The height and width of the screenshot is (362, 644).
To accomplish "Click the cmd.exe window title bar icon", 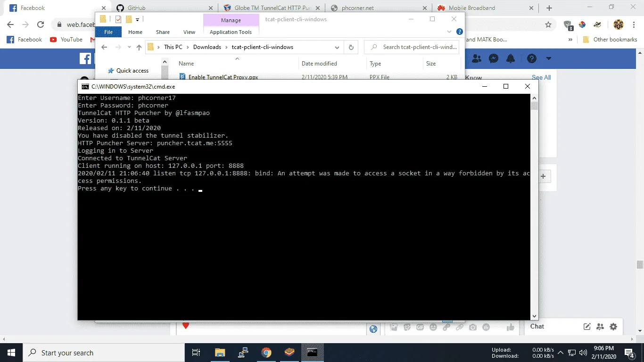I will [85, 87].
